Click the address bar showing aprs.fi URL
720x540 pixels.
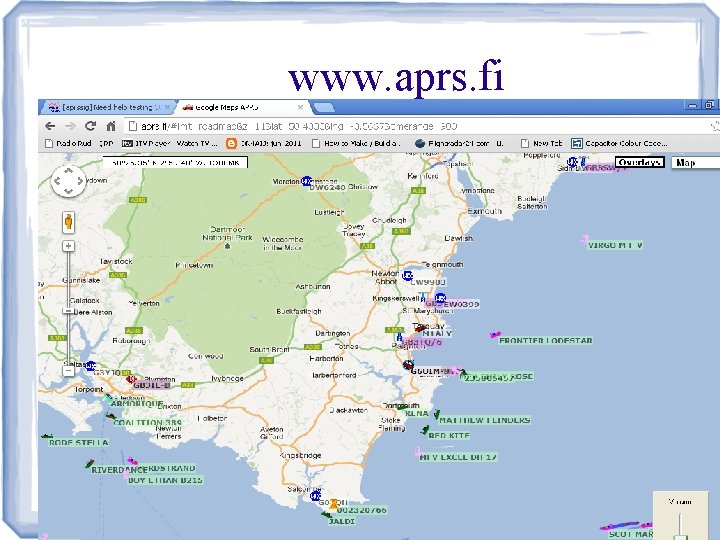pos(416,126)
